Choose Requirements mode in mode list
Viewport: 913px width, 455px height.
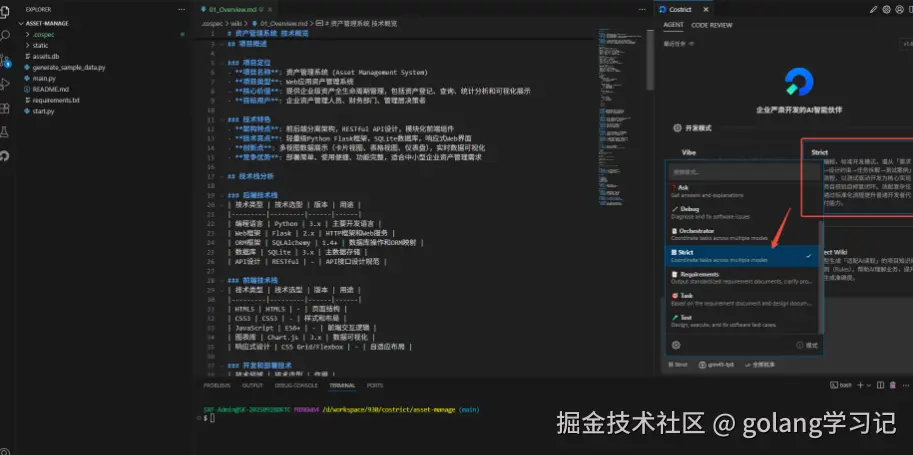click(742, 277)
